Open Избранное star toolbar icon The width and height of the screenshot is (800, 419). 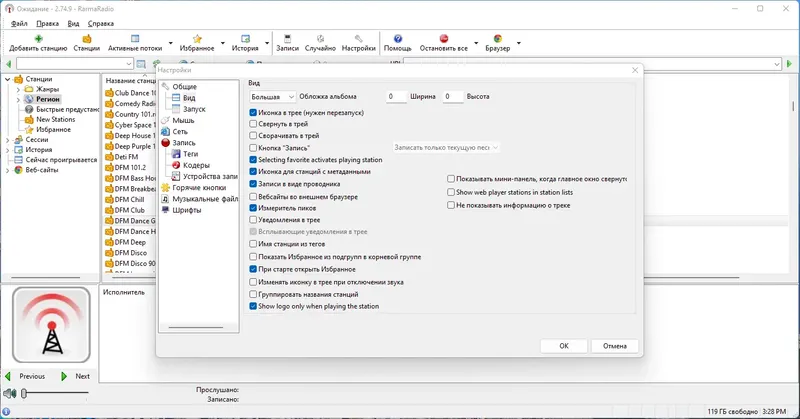pos(197,38)
